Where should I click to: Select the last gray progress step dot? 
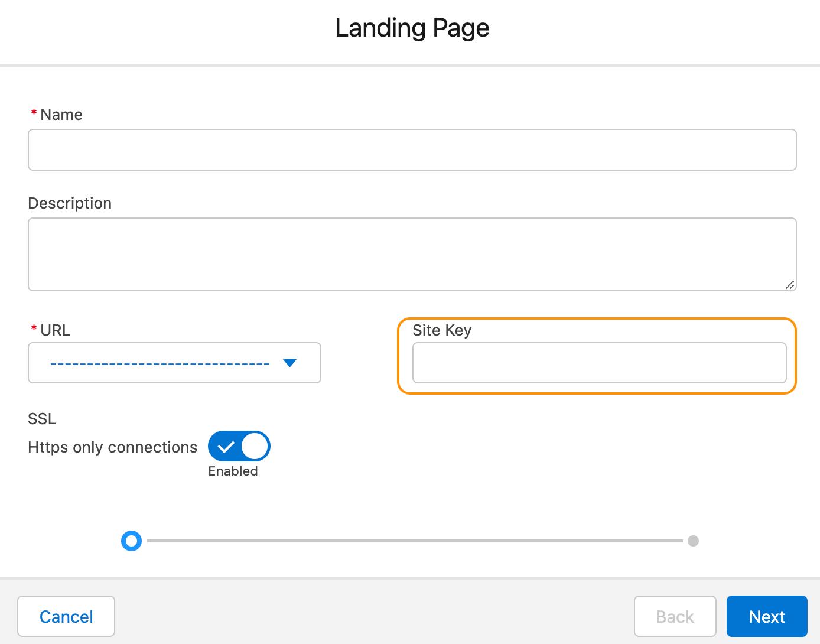(693, 541)
